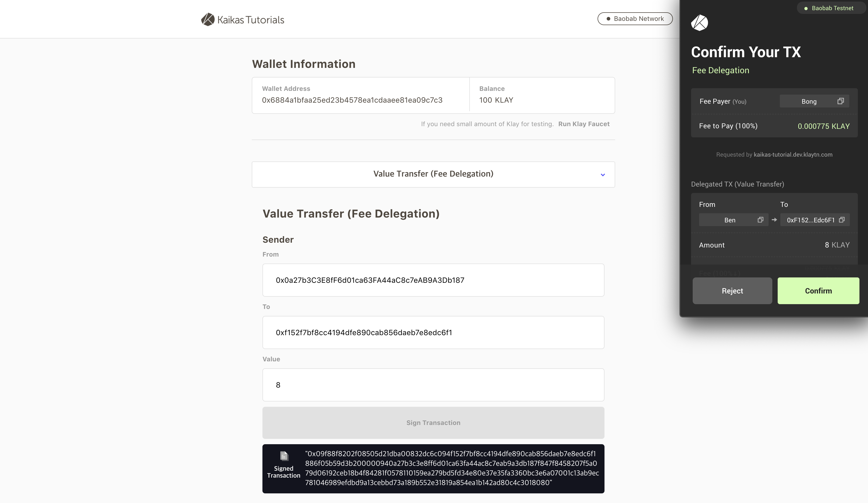Copy the Fee Payer address icon
The width and height of the screenshot is (868, 503).
[841, 100]
